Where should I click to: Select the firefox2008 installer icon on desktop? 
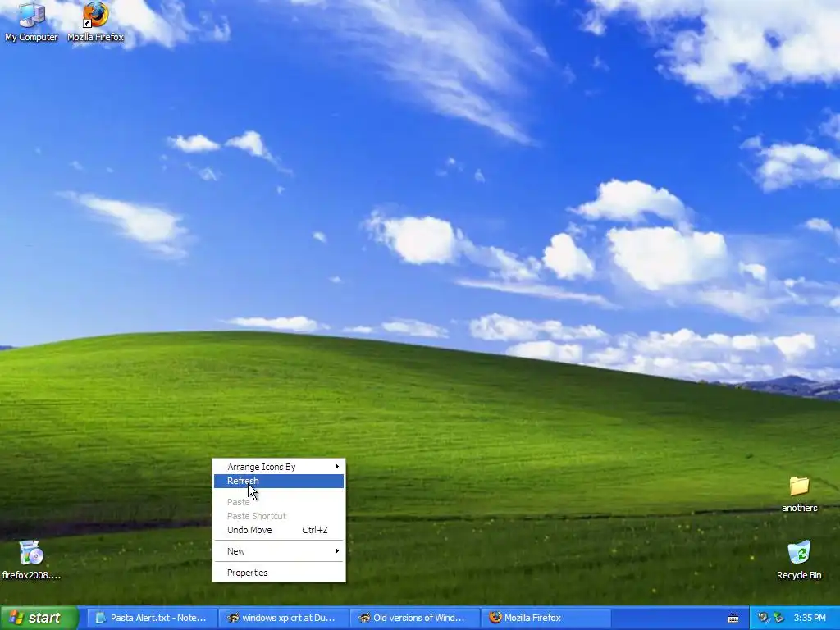point(31,559)
